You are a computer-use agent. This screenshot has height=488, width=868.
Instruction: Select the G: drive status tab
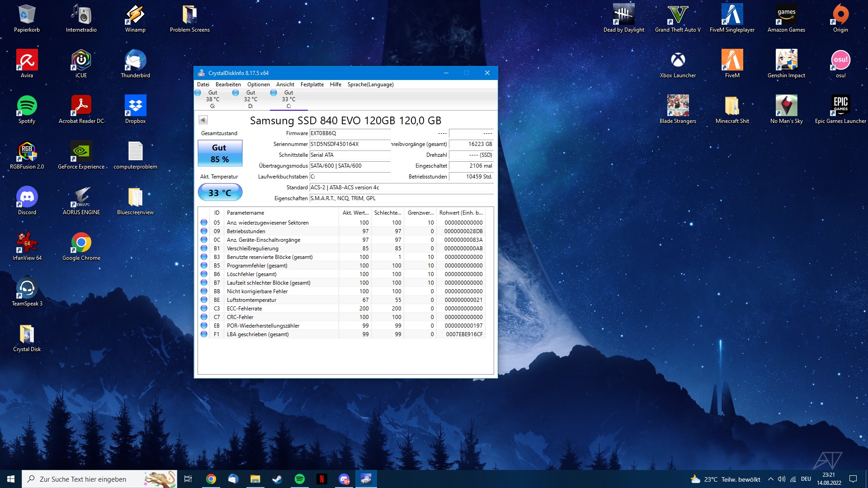[212, 99]
